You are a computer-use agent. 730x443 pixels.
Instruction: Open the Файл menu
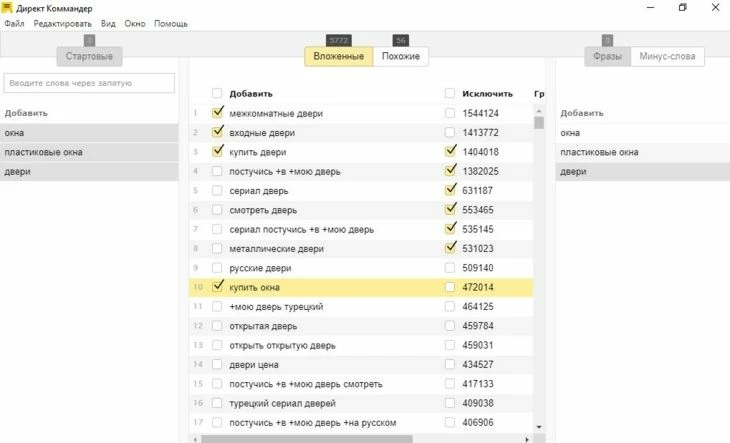(x=14, y=23)
